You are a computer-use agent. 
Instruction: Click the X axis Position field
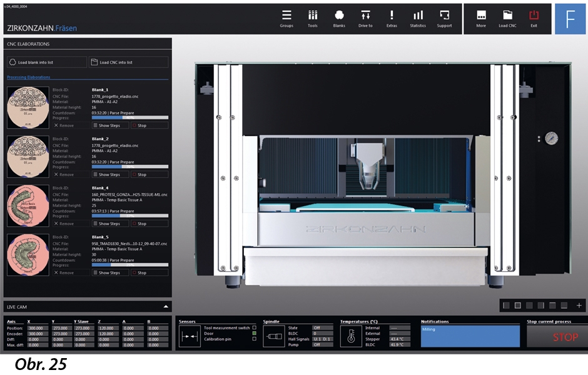[x=37, y=327]
